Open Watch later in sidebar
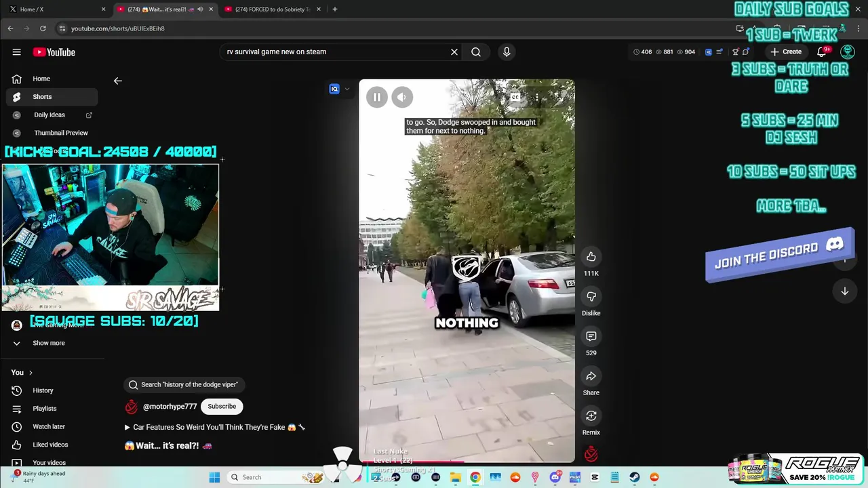 pos(52,426)
